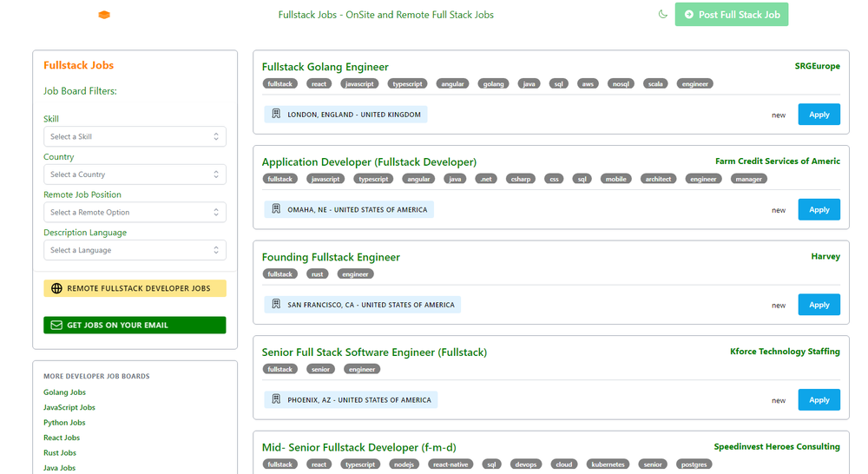Click the page title Fullstack Jobs header text
The width and height of the screenshot is (868, 474).
click(386, 15)
